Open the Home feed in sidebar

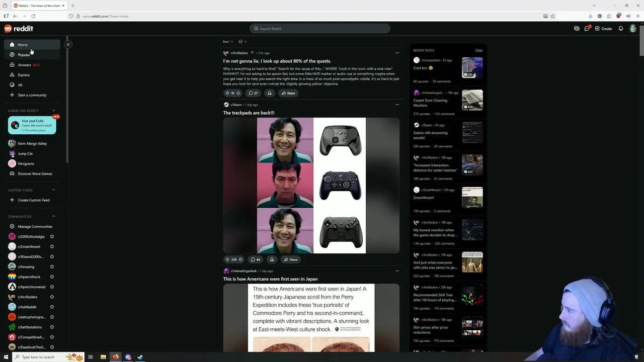(32, 45)
